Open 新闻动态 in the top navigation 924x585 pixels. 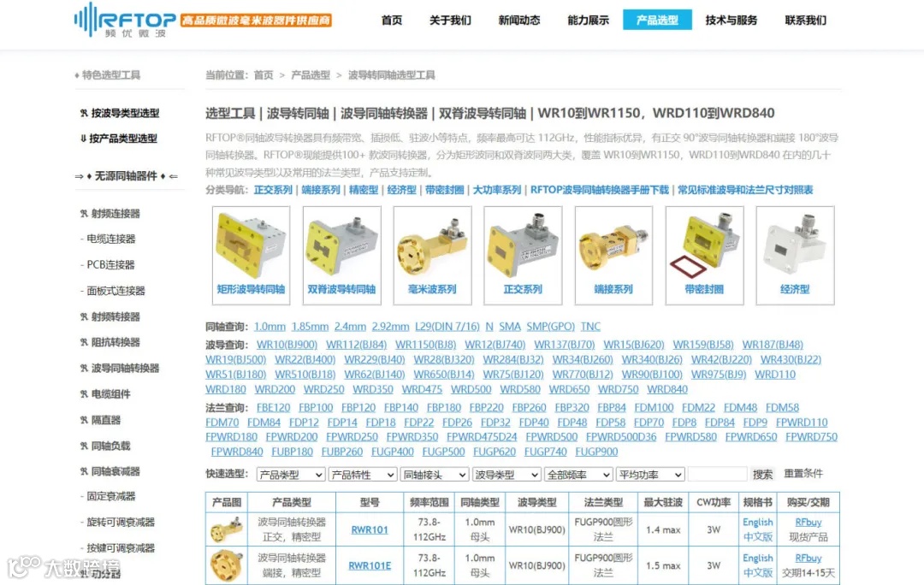[x=519, y=20]
